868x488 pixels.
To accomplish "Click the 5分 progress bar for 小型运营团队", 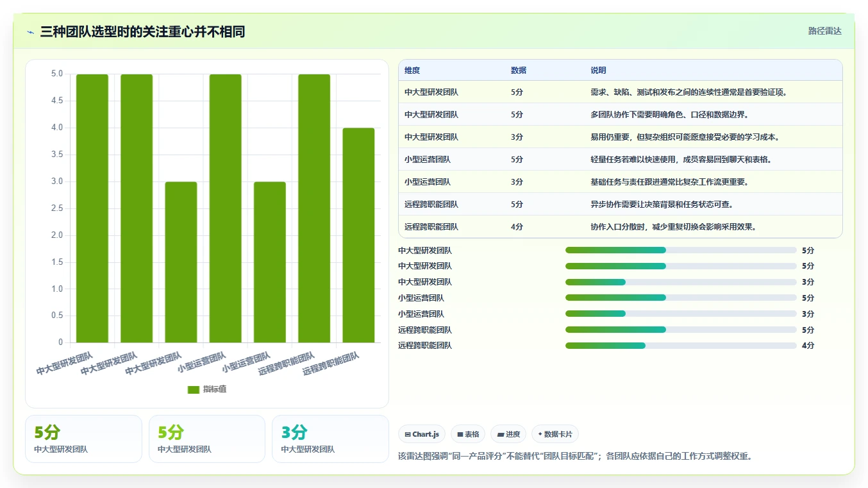I will [x=681, y=298].
